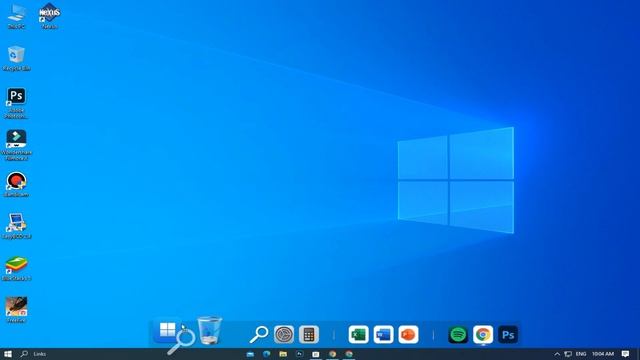Image resolution: width=640 pixels, height=360 pixels.
Task: Click the ENG language indicator
Action: click(581, 354)
